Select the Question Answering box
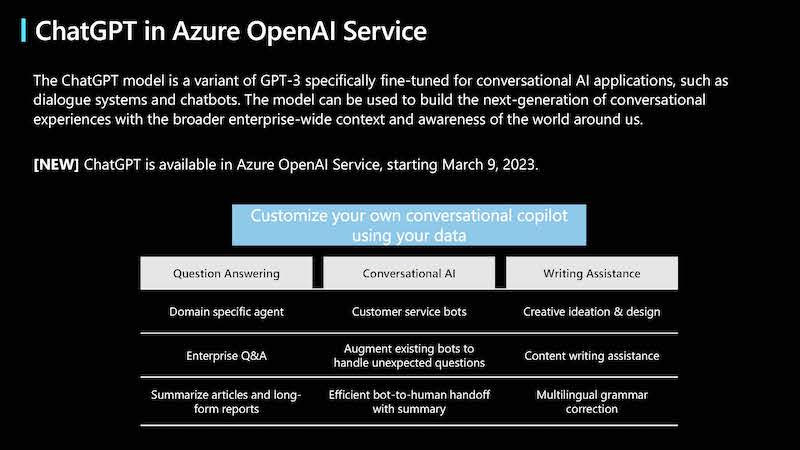Image resolution: width=800 pixels, height=450 pixels. (x=226, y=273)
